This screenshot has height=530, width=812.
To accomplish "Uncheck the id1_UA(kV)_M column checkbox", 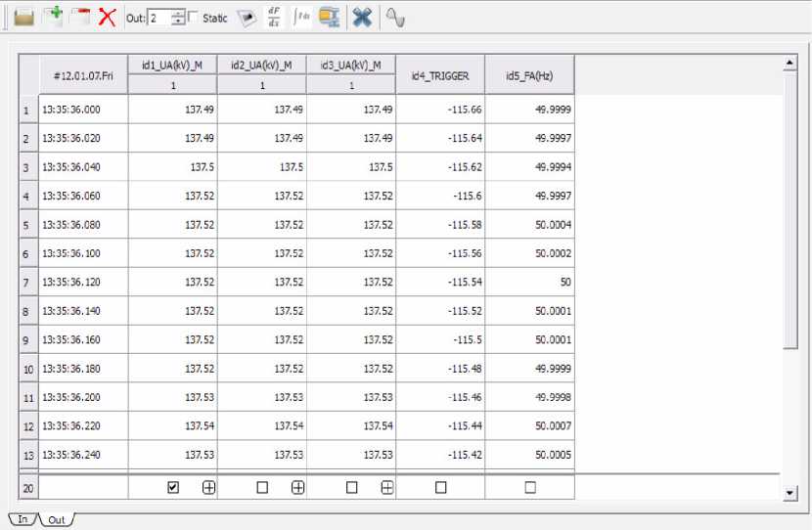I will point(173,487).
